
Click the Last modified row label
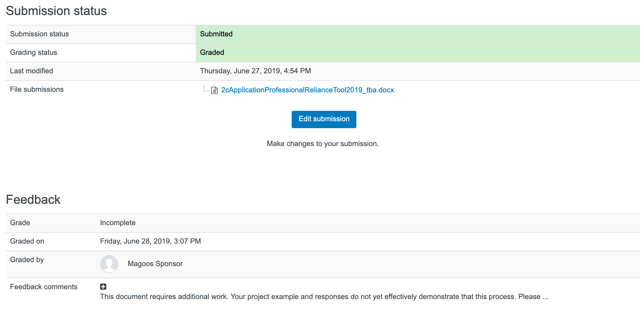point(31,71)
